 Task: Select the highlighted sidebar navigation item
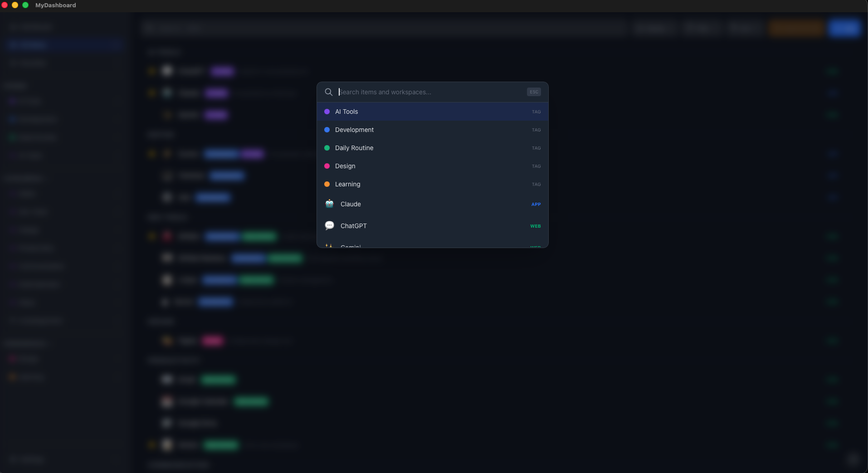(63, 45)
